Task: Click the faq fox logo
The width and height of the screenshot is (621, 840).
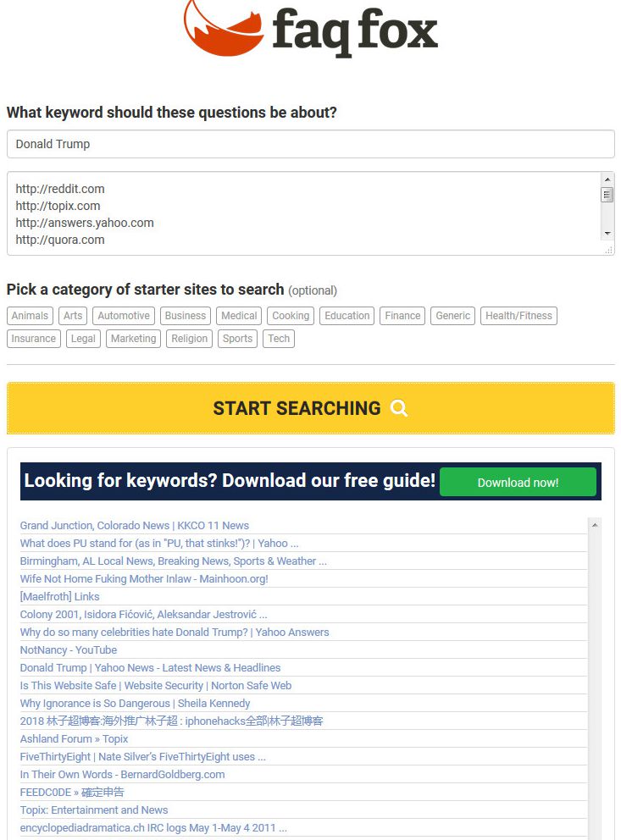Action: [311, 28]
